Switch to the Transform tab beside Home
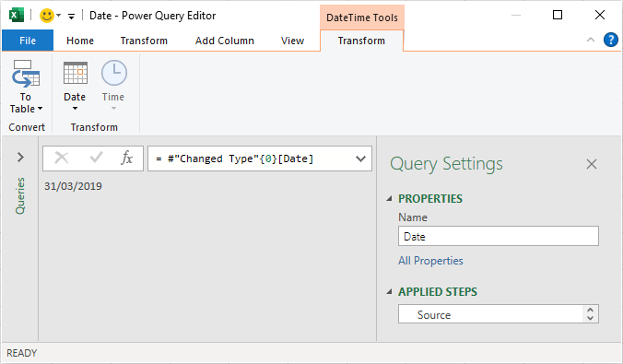Viewport: 623px width, 364px height. [x=144, y=41]
